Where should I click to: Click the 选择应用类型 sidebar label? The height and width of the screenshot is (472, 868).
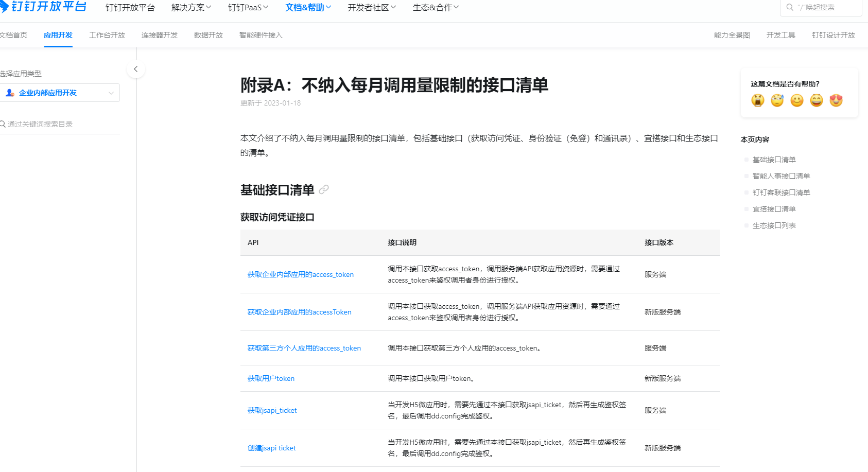[x=21, y=74]
